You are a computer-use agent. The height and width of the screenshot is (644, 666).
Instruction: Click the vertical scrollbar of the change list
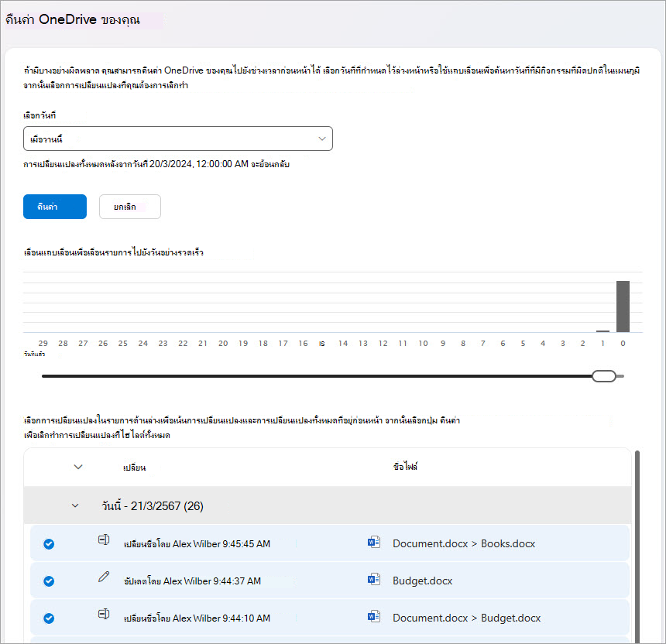pos(637,546)
